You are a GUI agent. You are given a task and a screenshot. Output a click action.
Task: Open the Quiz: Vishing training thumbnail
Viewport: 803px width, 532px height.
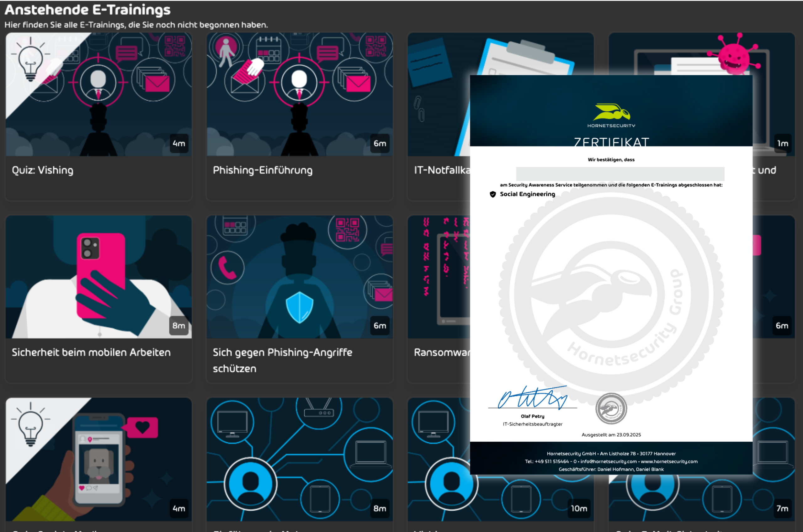pyautogui.click(x=98, y=94)
